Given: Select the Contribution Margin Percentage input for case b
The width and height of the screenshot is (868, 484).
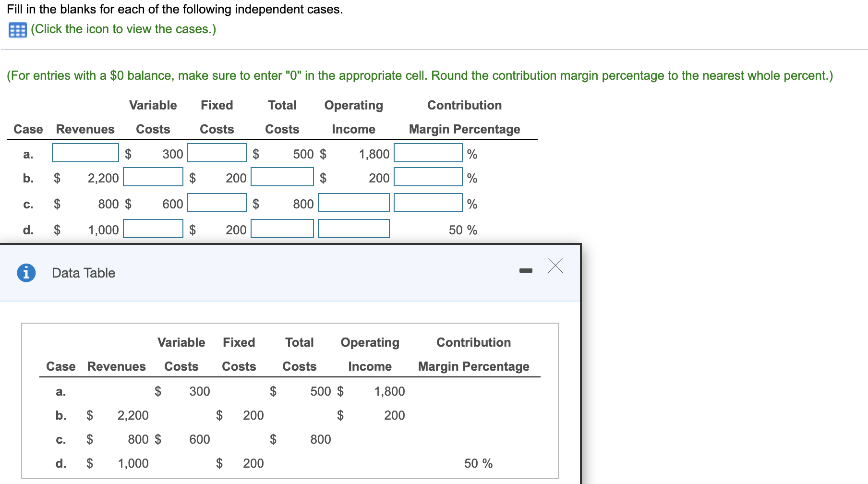Looking at the screenshot, I should 428,177.
